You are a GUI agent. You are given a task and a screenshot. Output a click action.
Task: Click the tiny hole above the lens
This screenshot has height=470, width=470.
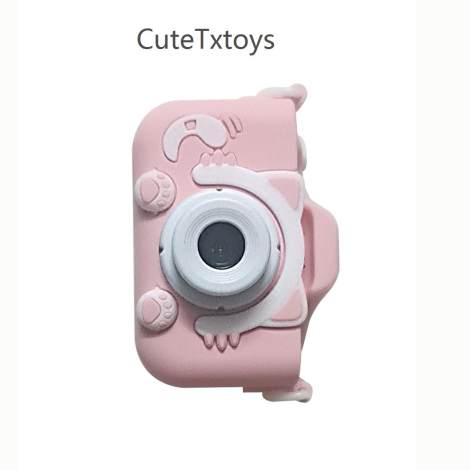(220, 191)
